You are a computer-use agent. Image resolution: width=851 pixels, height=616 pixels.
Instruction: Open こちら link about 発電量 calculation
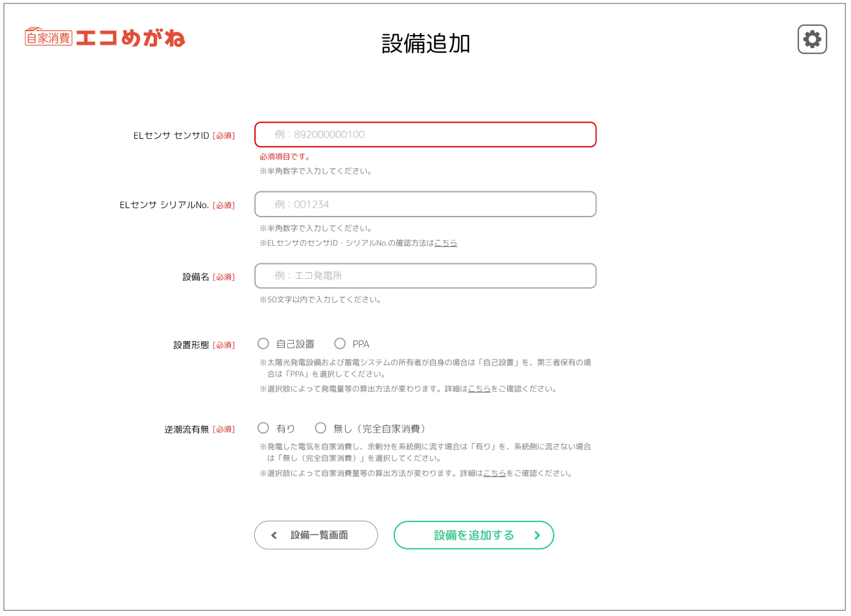click(479, 389)
